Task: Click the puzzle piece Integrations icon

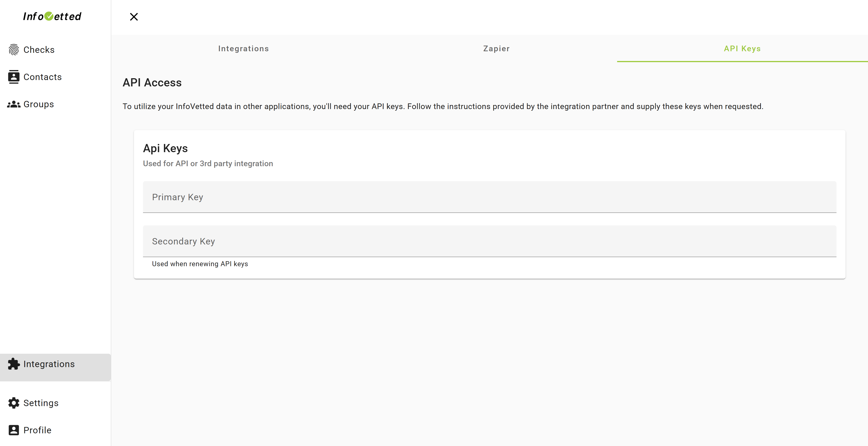Action: (x=13, y=364)
